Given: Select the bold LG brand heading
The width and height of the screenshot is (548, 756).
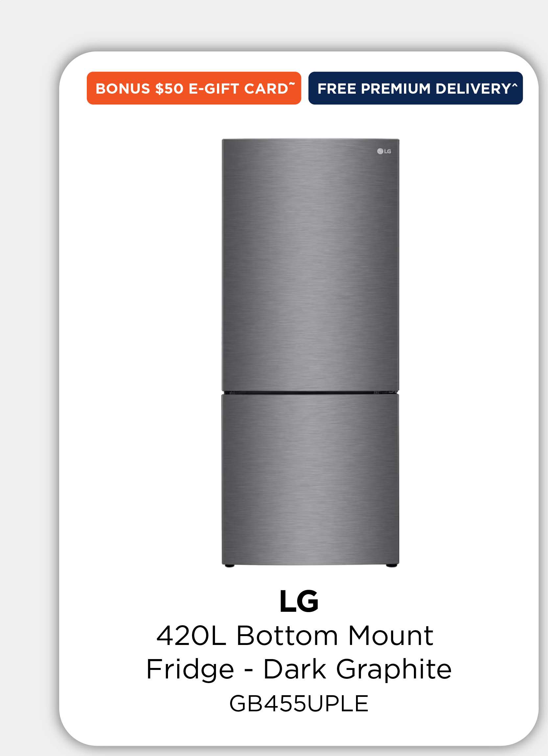Looking at the screenshot, I should point(299,601).
